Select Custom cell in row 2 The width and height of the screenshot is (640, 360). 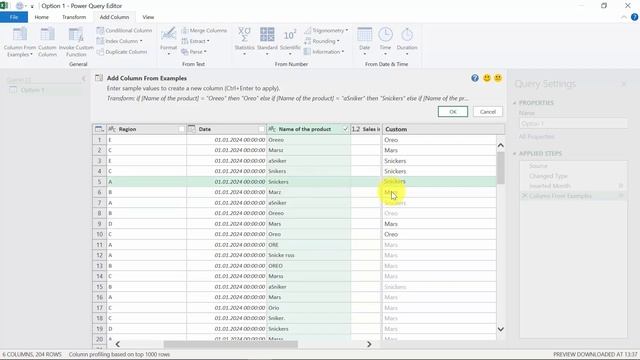[439, 150]
